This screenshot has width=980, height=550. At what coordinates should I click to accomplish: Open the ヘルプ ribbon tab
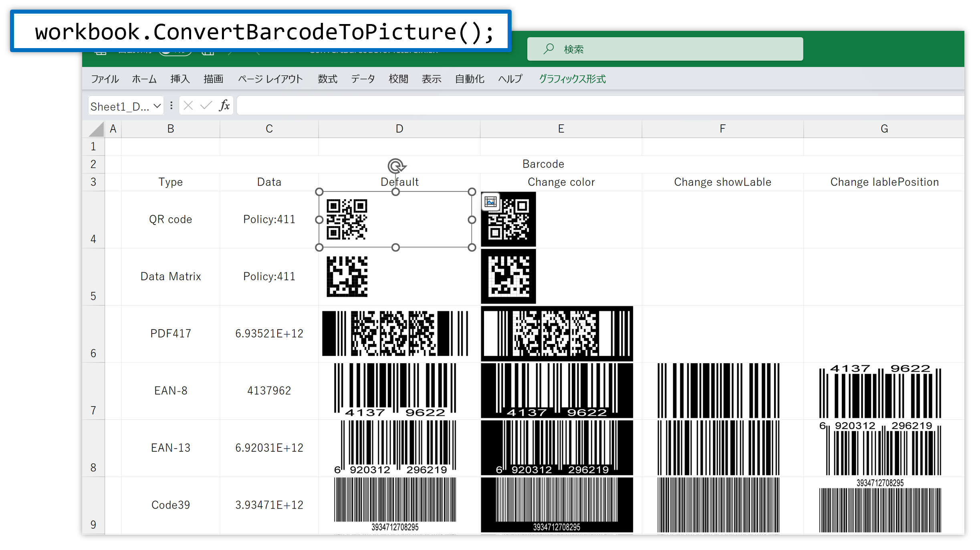510,79
